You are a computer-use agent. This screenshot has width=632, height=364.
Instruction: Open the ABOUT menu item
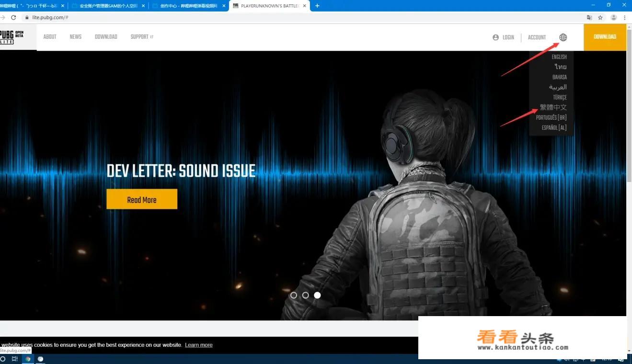50,37
